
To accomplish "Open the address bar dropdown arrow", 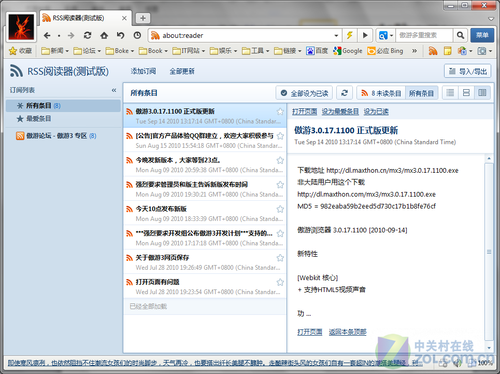I will pos(336,35).
